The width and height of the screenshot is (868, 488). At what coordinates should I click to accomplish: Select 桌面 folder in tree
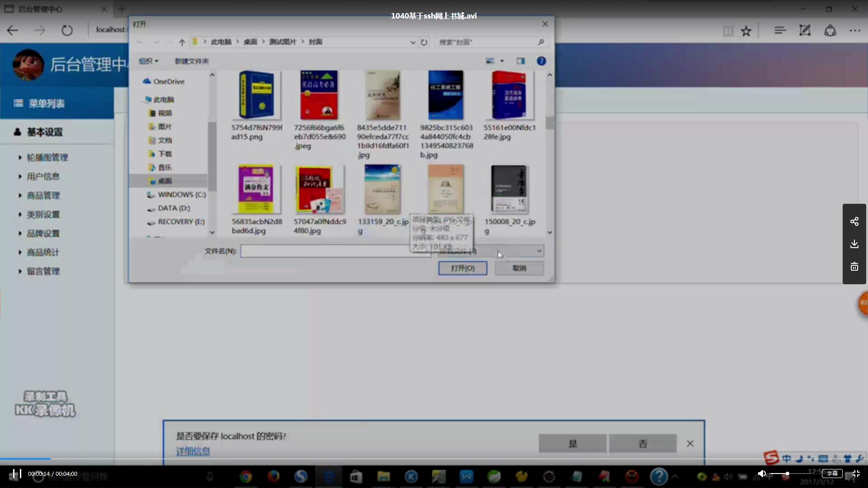coord(160,181)
